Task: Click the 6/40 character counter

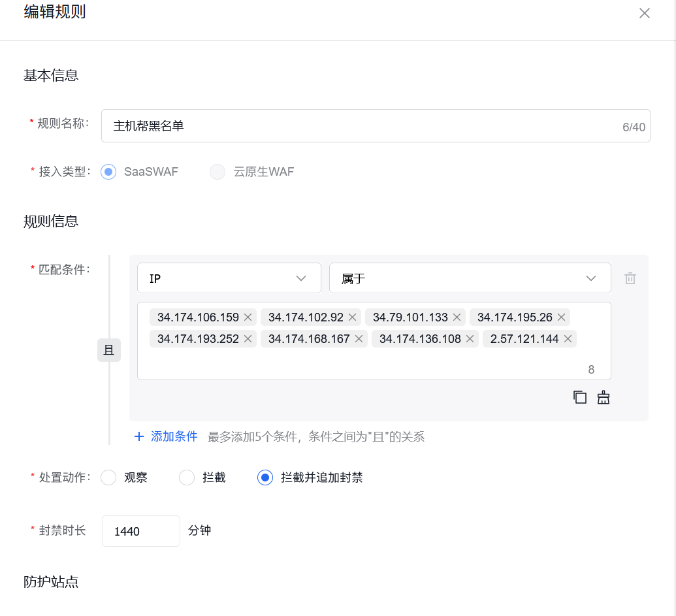Action: coord(634,127)
